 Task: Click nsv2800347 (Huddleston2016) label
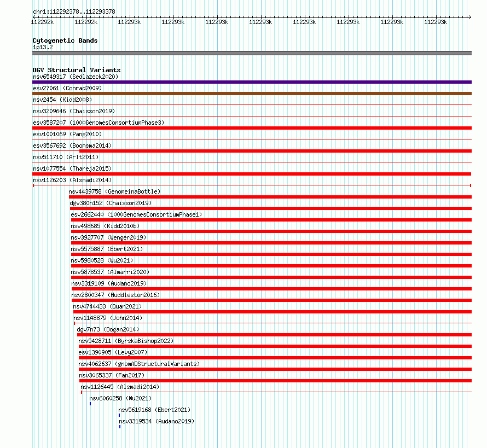pos(115,295)
